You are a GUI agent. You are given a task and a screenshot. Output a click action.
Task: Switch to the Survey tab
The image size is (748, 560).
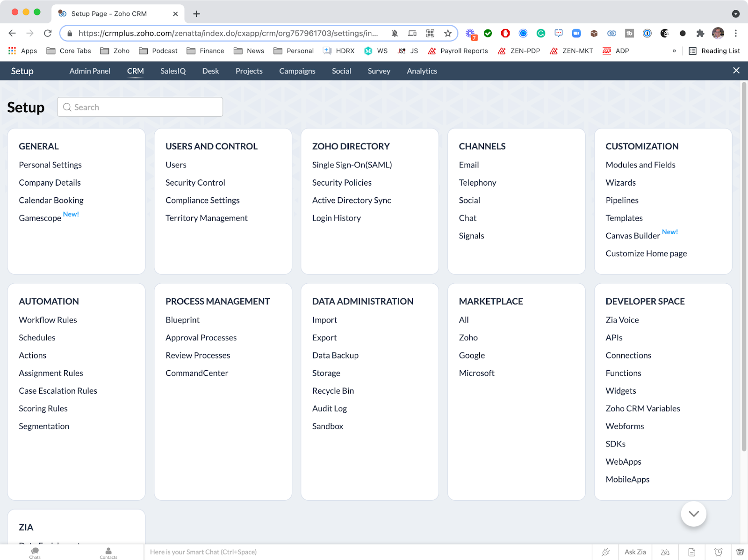tap(379, 71)
